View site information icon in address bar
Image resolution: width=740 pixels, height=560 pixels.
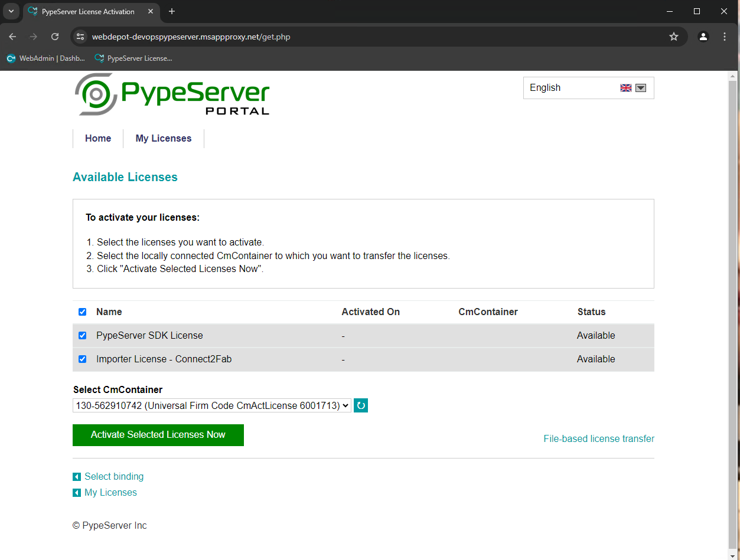[x=81, y=37]
